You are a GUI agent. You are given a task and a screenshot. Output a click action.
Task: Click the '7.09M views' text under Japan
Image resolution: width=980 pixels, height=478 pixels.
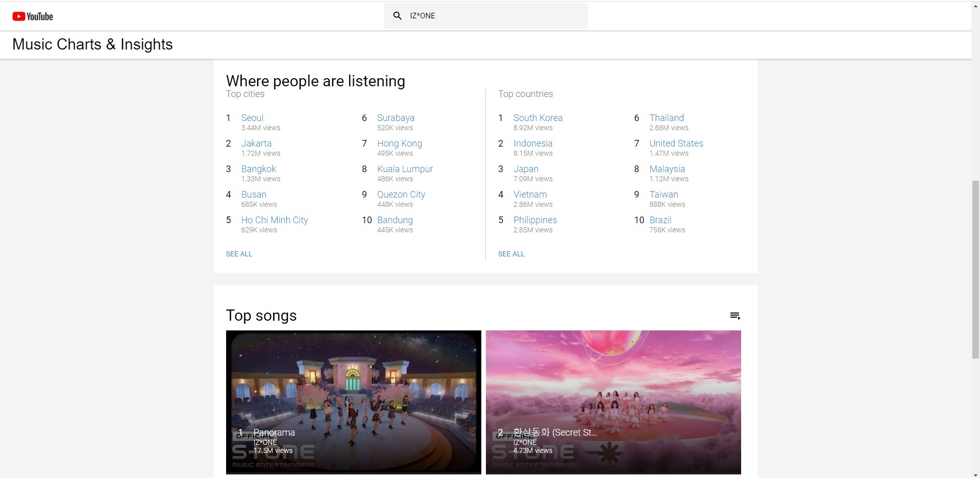point(533,179)
